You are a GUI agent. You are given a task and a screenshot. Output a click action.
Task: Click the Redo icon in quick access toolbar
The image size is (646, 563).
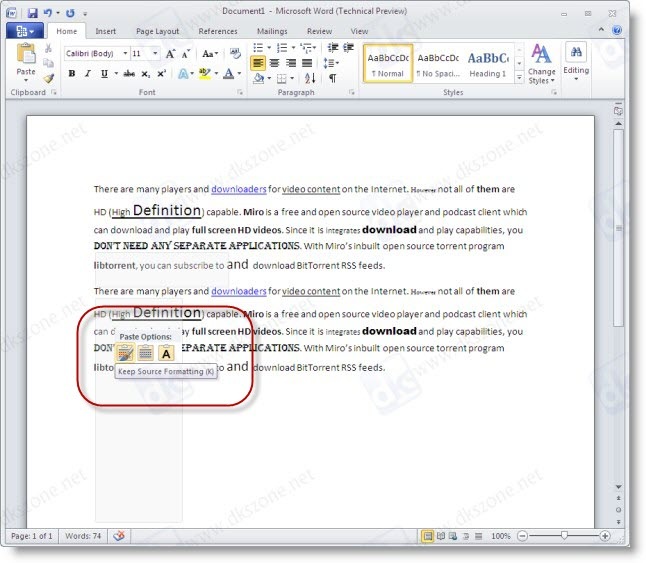(70, 13)
